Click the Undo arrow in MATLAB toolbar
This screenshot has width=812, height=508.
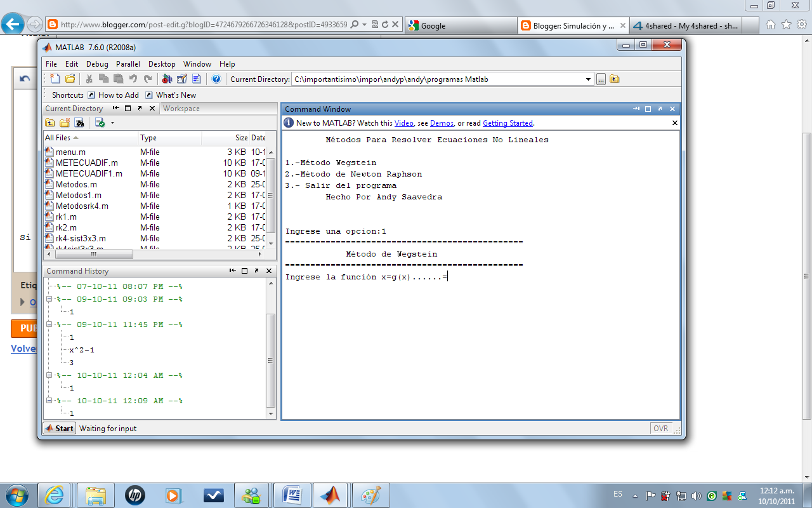point(133,79)
